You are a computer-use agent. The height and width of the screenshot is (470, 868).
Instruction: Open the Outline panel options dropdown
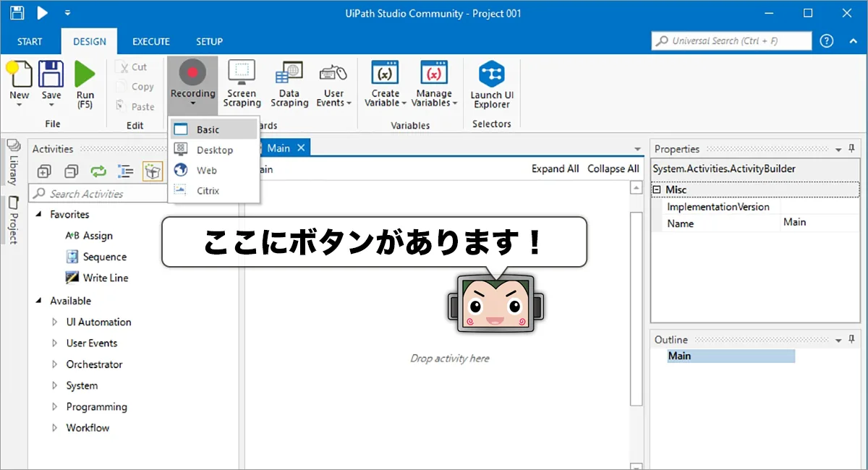point(839,340)
